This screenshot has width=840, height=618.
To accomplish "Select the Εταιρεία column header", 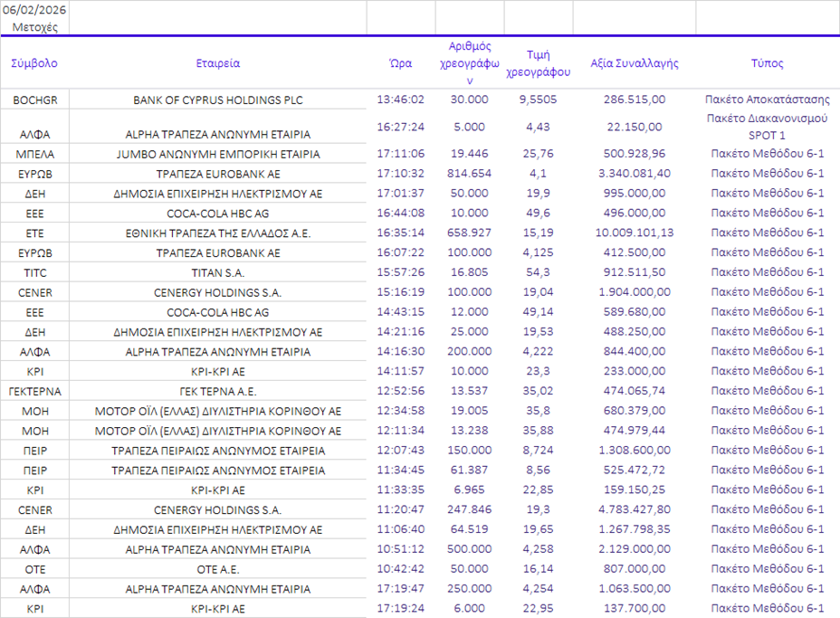I will point(218,63).
